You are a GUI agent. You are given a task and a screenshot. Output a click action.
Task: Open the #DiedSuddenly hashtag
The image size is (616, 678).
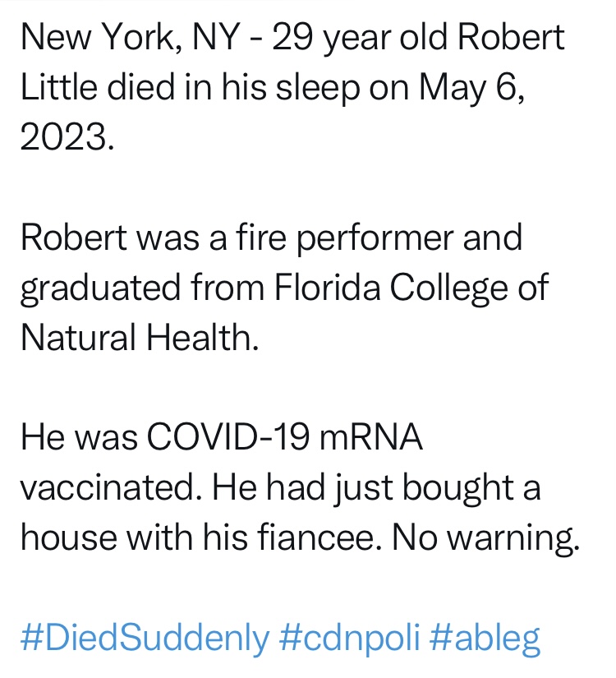tap(145, 639)
